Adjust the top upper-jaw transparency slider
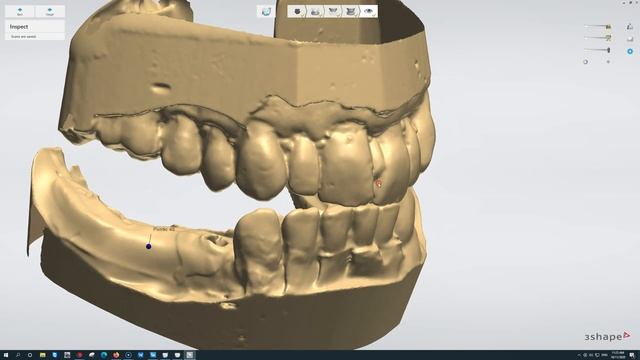This screenshot has height=360, width=640. click(x=598, y=27)
